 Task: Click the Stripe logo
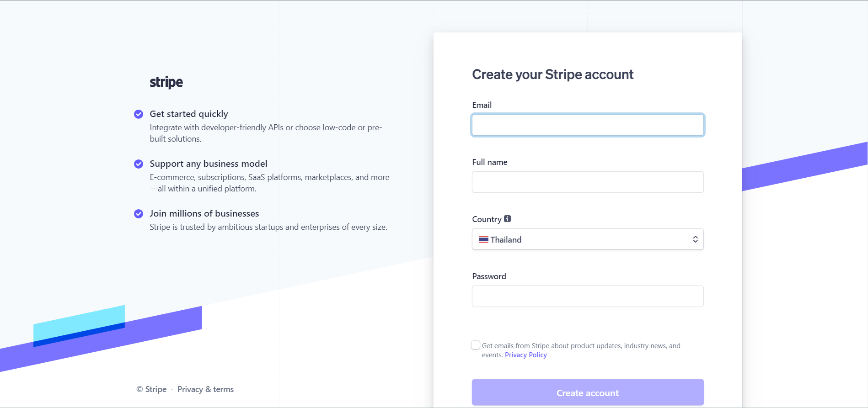166,82
